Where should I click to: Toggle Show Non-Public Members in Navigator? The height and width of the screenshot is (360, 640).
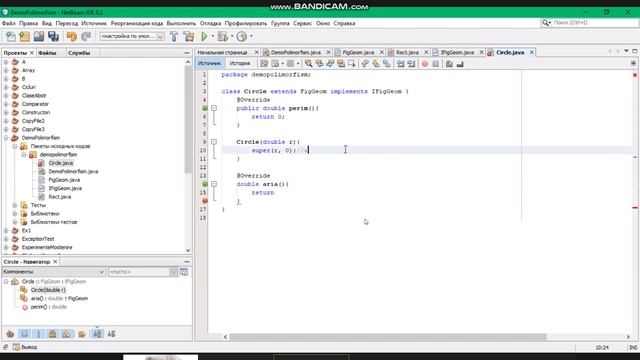pos(53,334)
